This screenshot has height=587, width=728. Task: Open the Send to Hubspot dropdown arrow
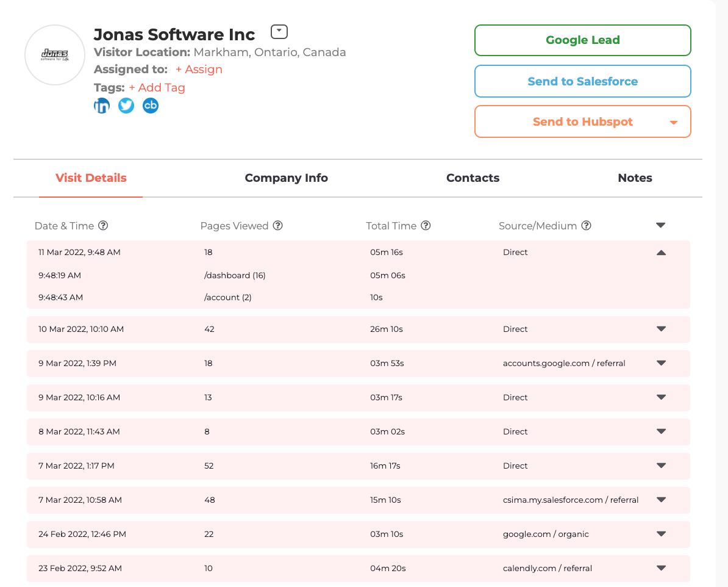[x=674, y=122]
